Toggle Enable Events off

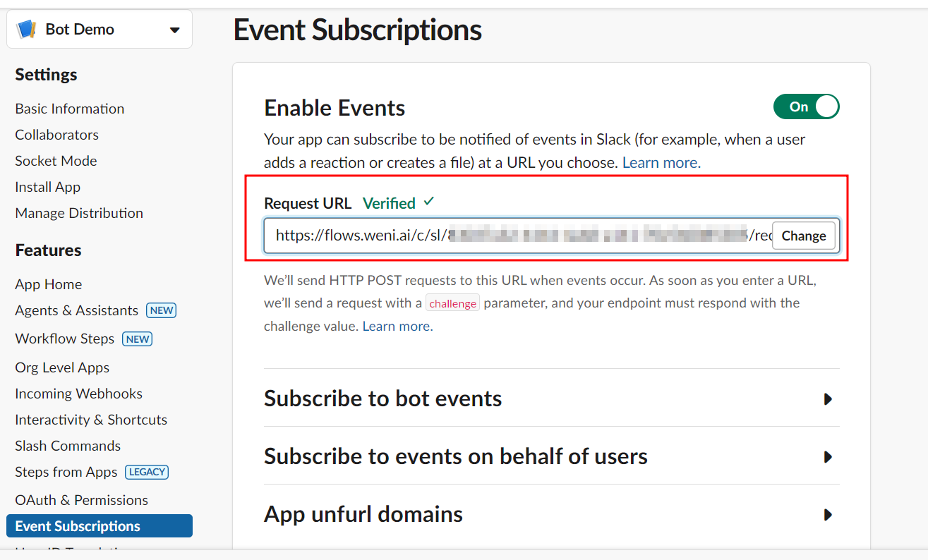806,106
